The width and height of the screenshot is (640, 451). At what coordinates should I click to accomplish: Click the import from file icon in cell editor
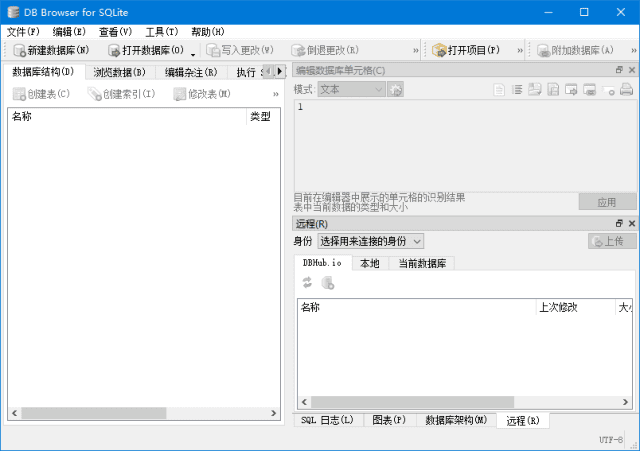535,89
